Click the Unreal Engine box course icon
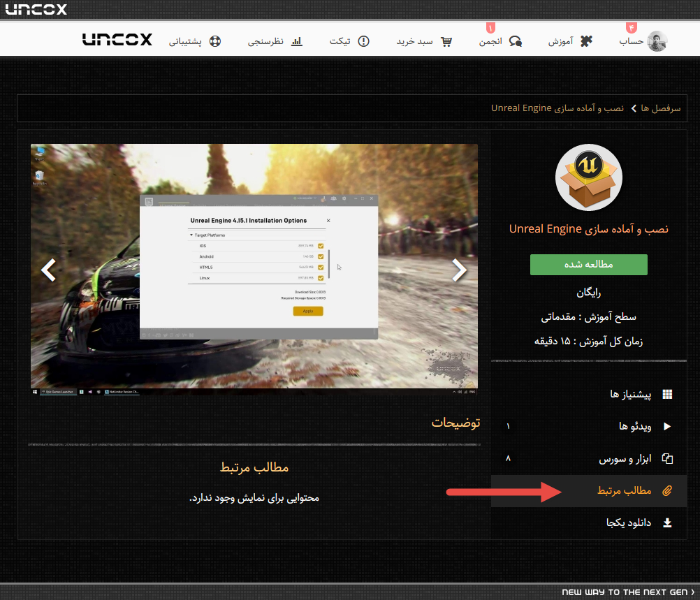The width and height of the screenshot is (700, 600). coord(588,177)
